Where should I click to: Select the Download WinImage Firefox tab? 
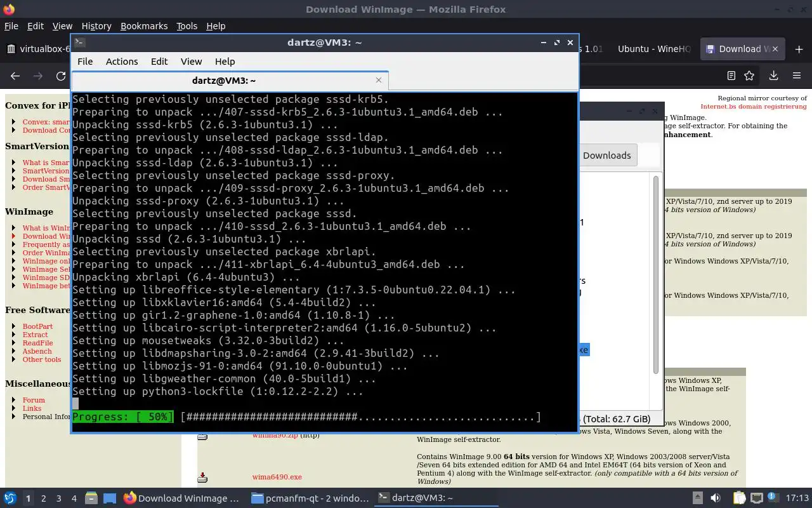(742, 49)
